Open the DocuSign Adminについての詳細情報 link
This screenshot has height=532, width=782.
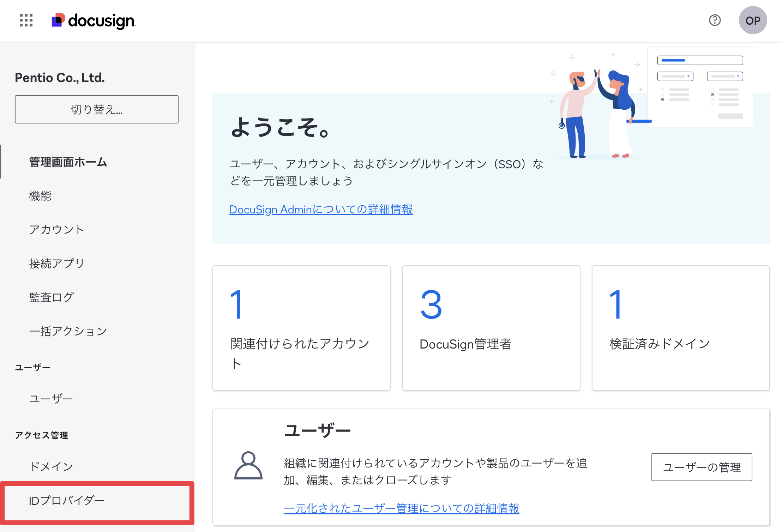click(x=321, y=210)
